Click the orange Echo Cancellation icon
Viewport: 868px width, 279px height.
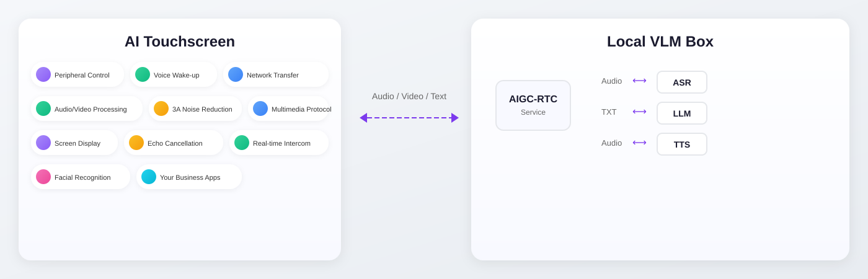[x=136, y=143]
